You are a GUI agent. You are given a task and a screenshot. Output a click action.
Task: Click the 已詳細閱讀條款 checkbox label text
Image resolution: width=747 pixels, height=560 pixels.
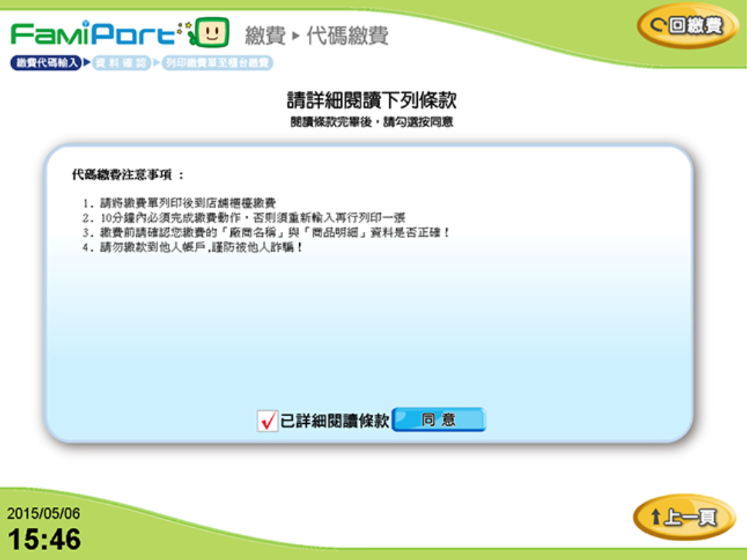point(334,420)
